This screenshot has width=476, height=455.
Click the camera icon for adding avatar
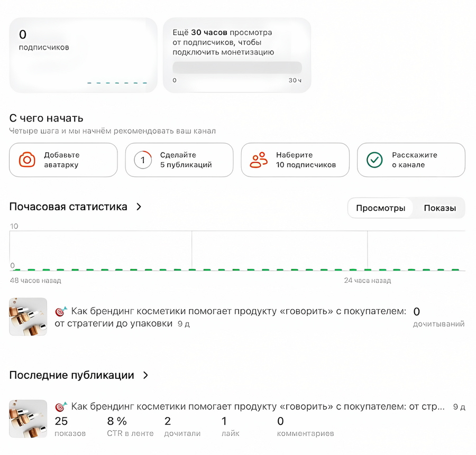click(x=27, y=160)
